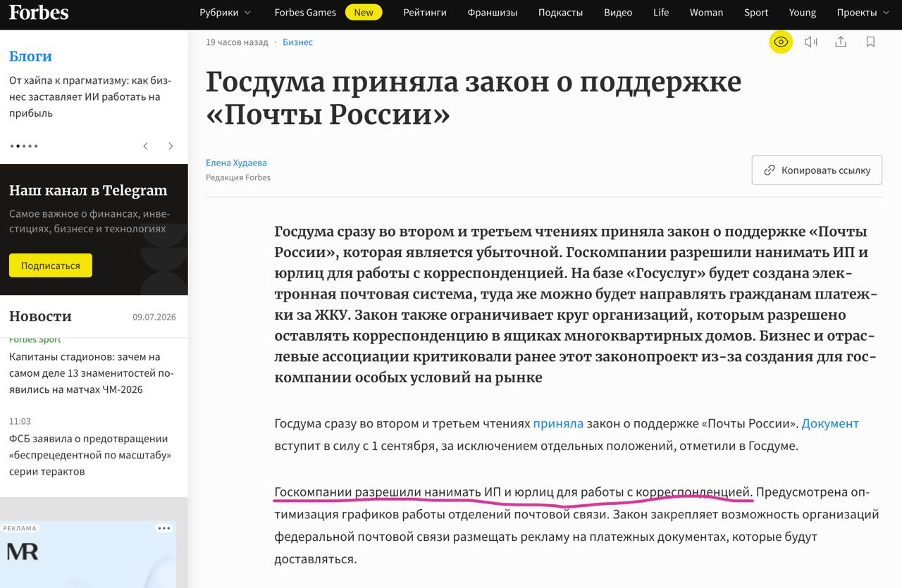Open the Sport menu item
Screen dimensions: 902x588
(x=756, y=12)
